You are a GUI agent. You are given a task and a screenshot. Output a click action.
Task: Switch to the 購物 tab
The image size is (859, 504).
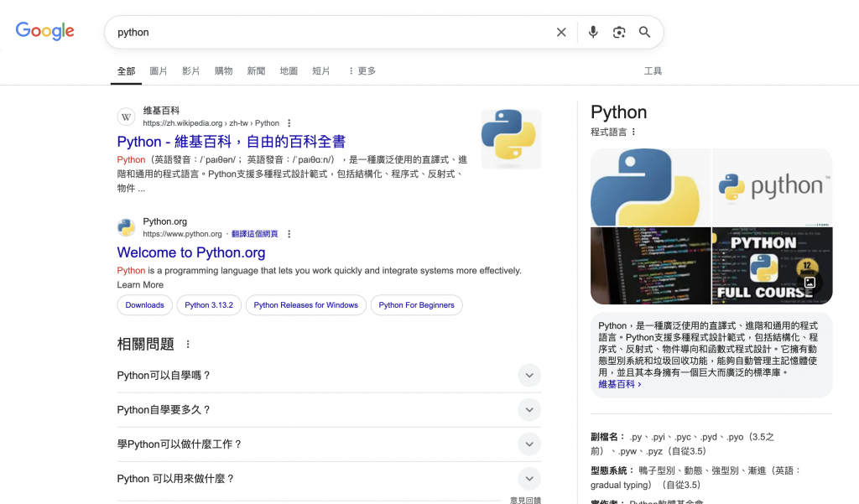point(223,71)
